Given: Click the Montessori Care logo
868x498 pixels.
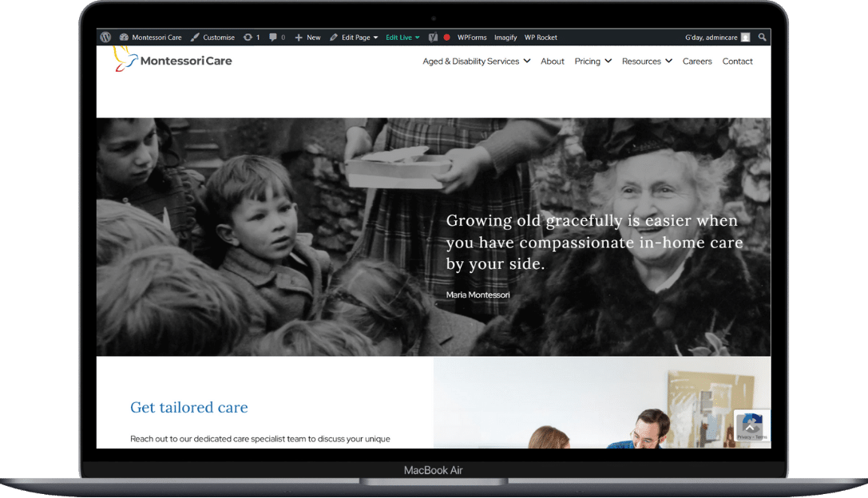Looking at the screenshot, I should 173,61.
